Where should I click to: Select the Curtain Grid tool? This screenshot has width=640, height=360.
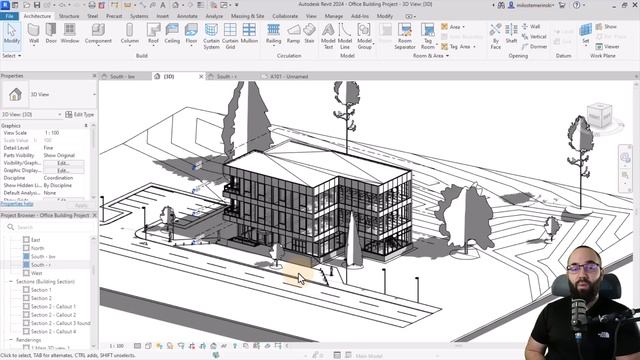(230, 36)
